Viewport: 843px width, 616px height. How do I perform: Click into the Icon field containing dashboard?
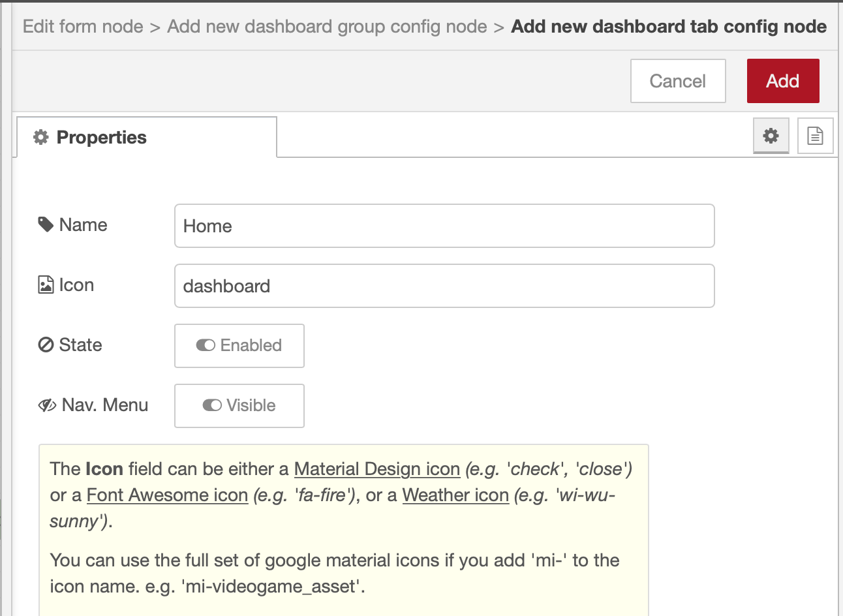tap(444, 286)
